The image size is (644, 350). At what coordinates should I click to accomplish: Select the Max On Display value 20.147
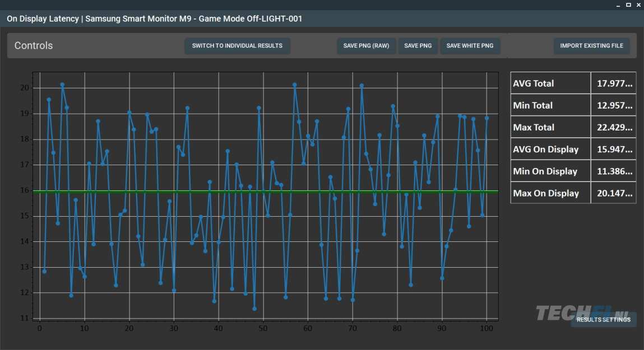(x=614, y=193)
